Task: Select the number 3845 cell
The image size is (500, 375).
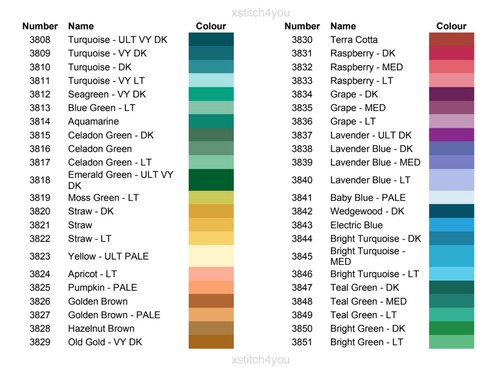Action: pyautogui.click(x=302, y=256)
